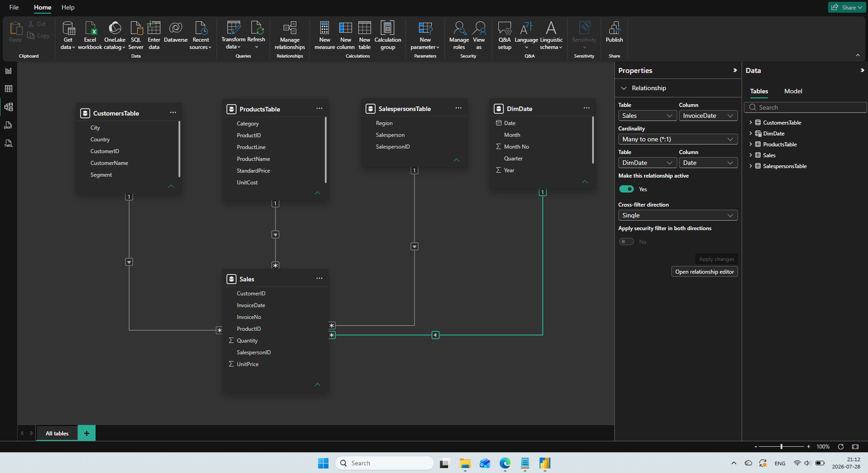The image size is (868, 473).
Task: Switch to Model tab in Data pane
Action: pos(793,91)
